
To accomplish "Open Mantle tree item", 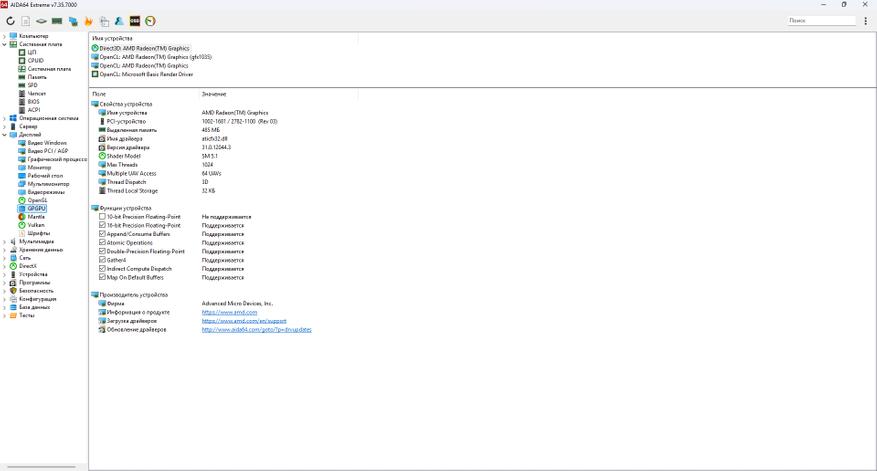I will click(x=36, y=216).
